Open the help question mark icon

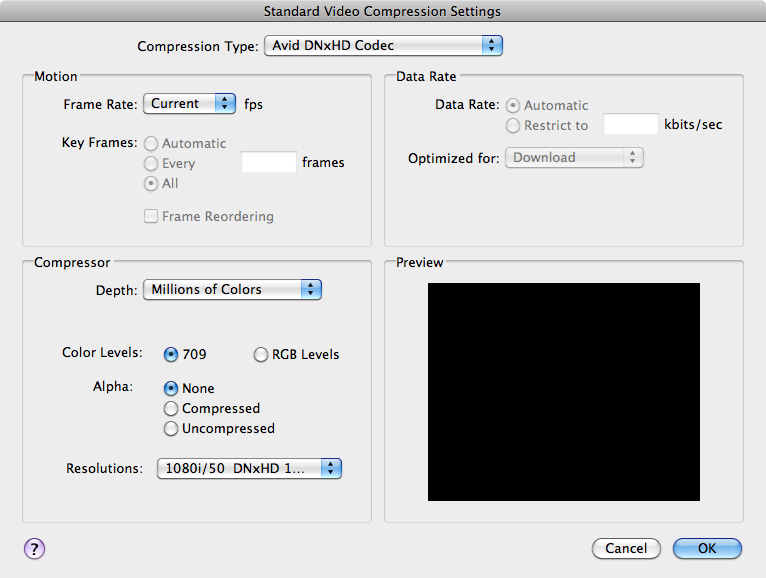(x=34, y=549)
